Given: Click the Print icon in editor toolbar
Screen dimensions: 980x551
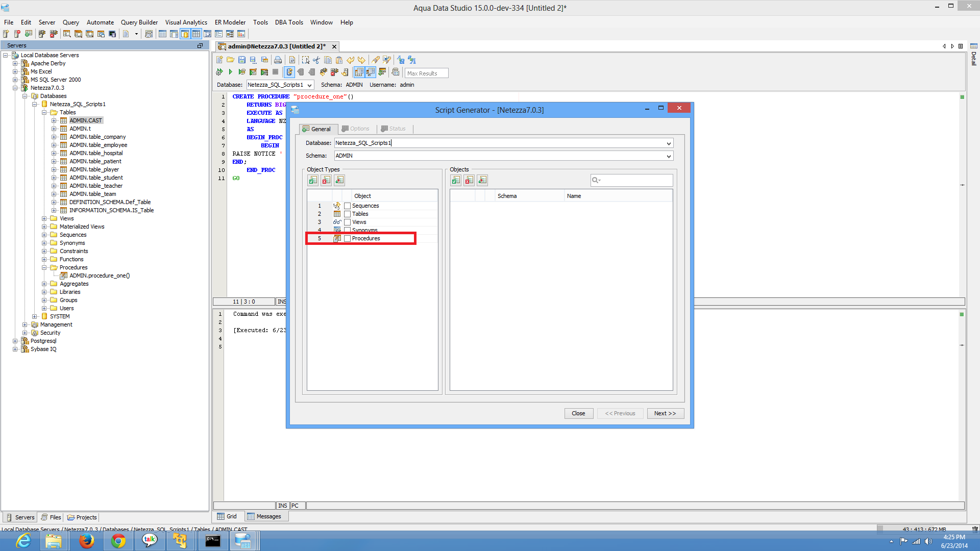Looking at the screenshot, I should pyautogui.click(x=278, y=60).
